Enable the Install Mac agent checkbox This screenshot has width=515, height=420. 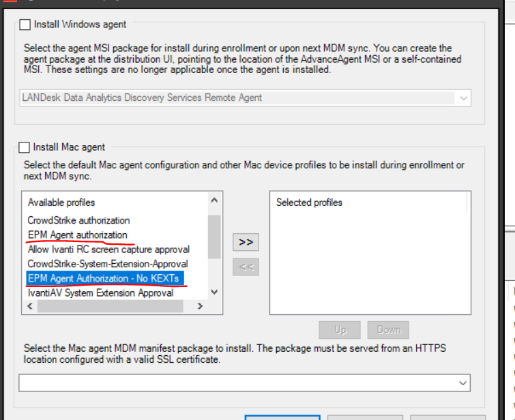(25, 147)
